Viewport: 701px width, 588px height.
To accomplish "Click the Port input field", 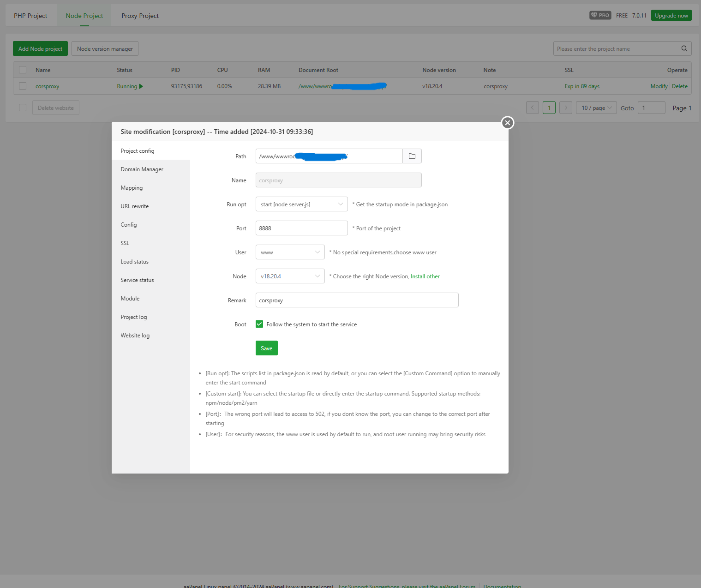I will point(301,228).
